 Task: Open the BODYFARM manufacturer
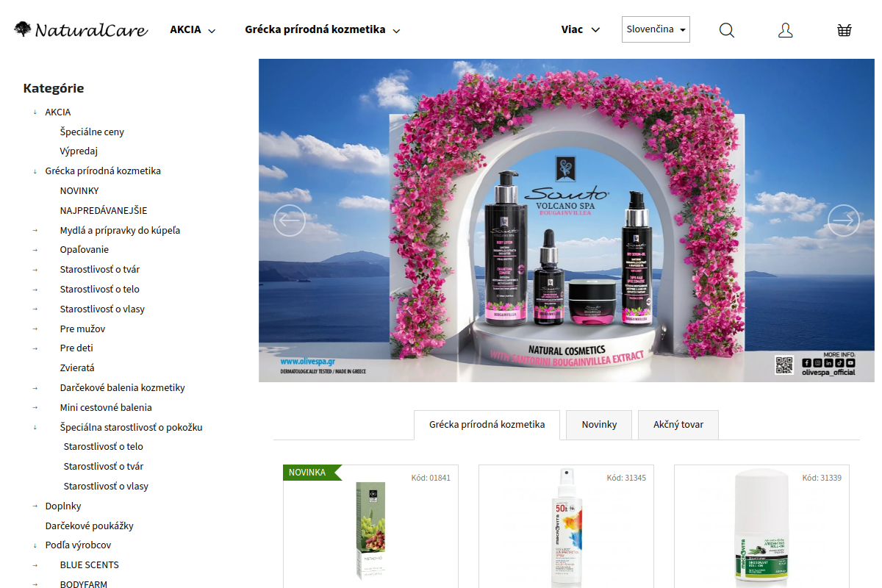coord(84,584)
